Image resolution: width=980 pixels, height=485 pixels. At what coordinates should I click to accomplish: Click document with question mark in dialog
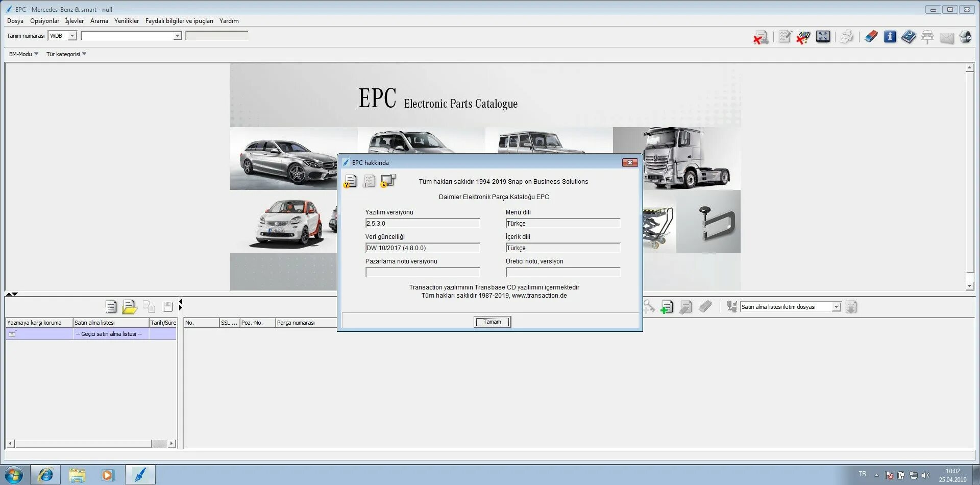[350, 181]
